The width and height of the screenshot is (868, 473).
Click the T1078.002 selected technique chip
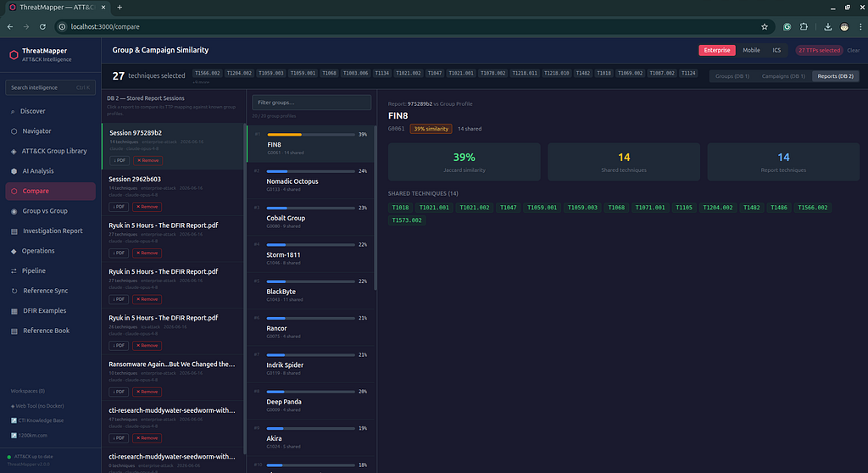[492, 73]
